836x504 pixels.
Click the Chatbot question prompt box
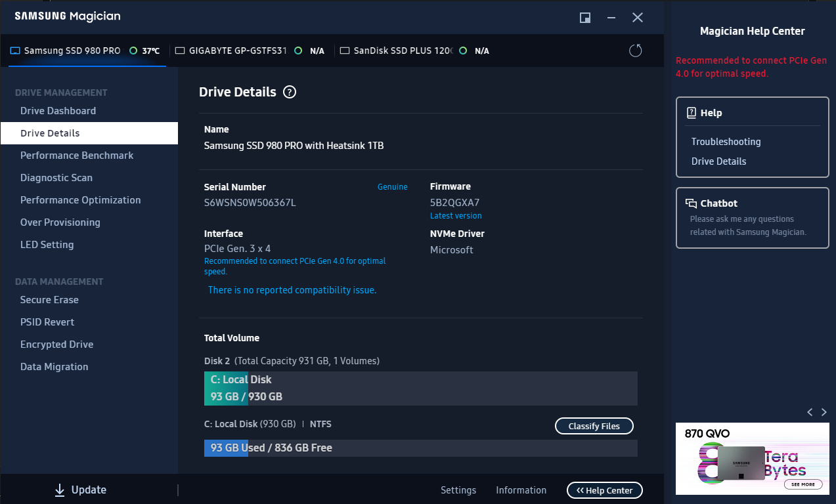click(752, 218)
